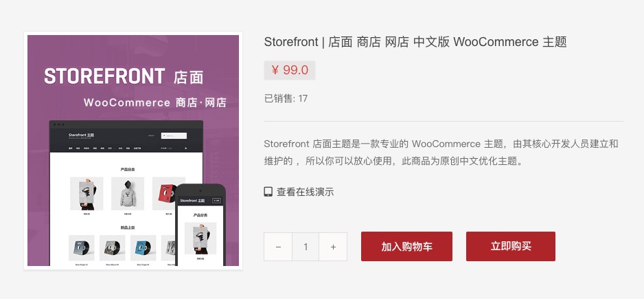The width and height of the screenshot is (644, 299).
Task: Click the hoodie category thumbnail in the mockup
Action: pyautogui.click(x=127, y=193)
